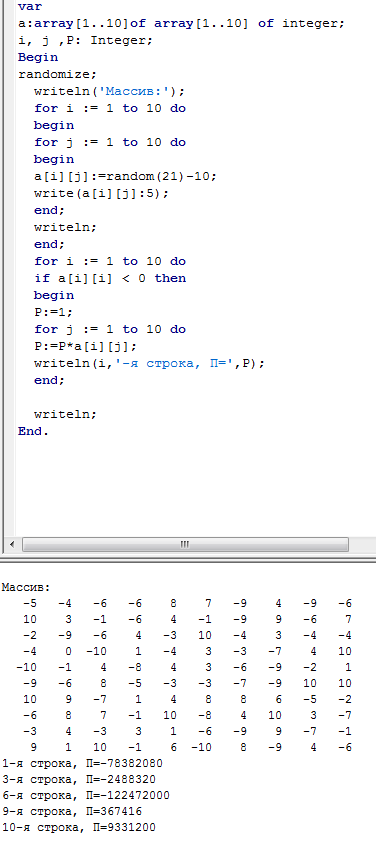Viewport: 376px width, 842px height.
Task: Click the writeln(i,'-я строка, П=',P) line
Action: 149,364
